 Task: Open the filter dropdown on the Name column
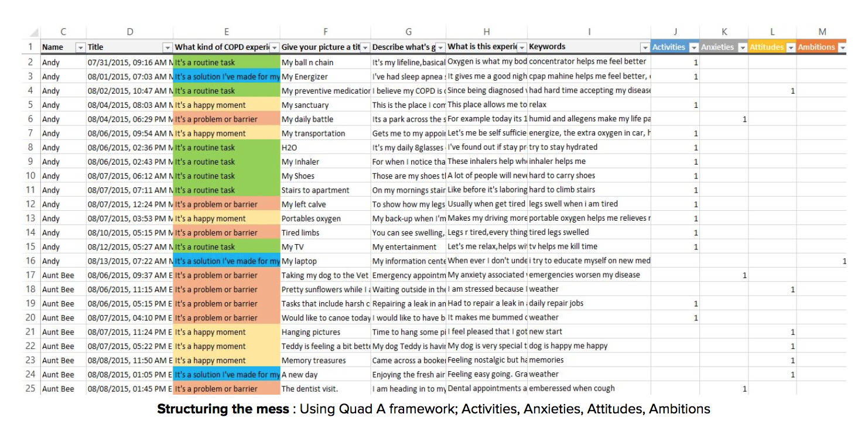tap(80, 47)
